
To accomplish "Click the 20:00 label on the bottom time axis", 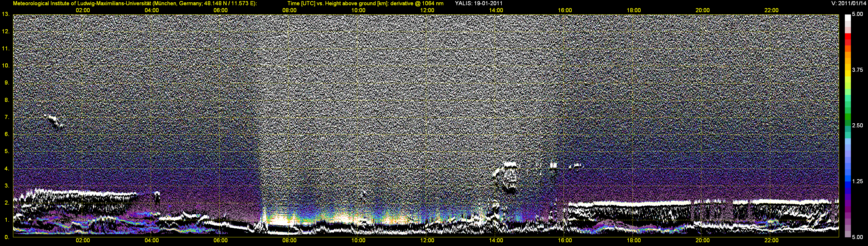I will [x=703, y=241].
